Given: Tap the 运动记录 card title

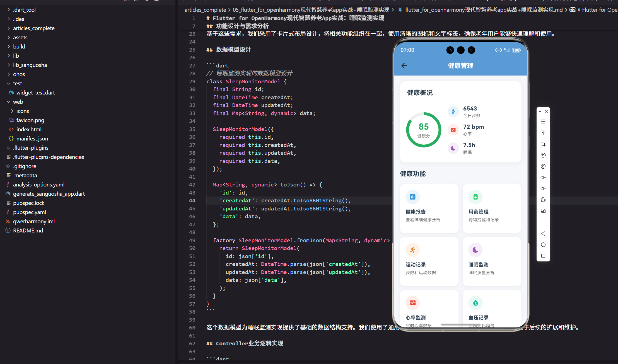Looking at the screenshot, I should point(416,264).
